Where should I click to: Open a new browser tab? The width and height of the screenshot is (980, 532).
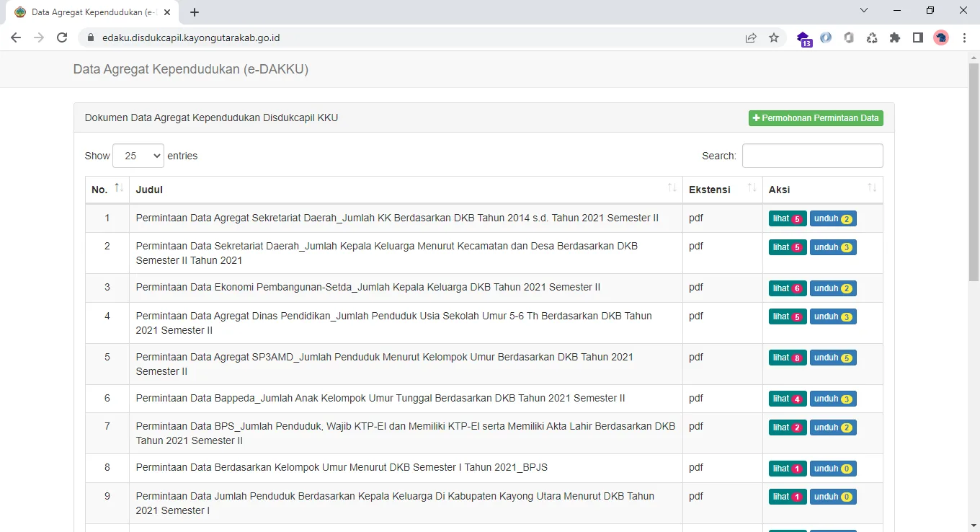(x=195, y=12)
